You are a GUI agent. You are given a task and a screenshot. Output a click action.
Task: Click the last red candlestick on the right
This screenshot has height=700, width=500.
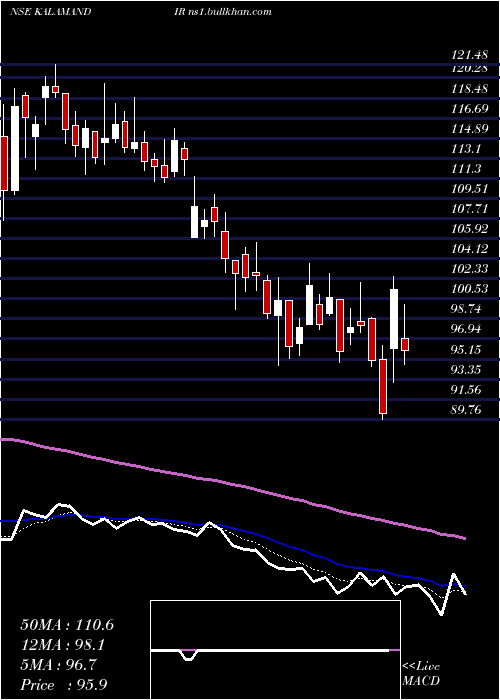(405, 344)
